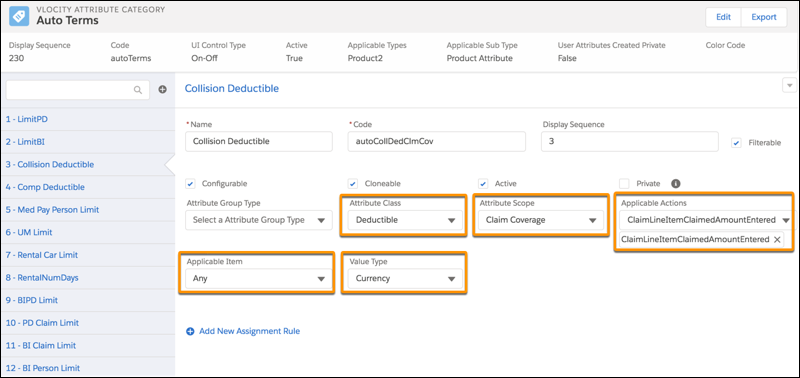800x378 pixels.
Task: Select 10 - PD Claim Limit item
Action: [87, 322]
